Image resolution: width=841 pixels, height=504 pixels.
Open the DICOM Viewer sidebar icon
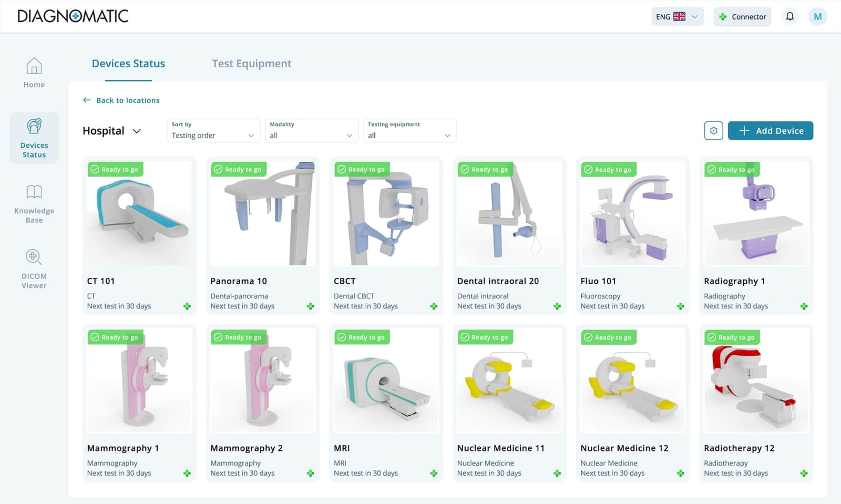[34, 268]
